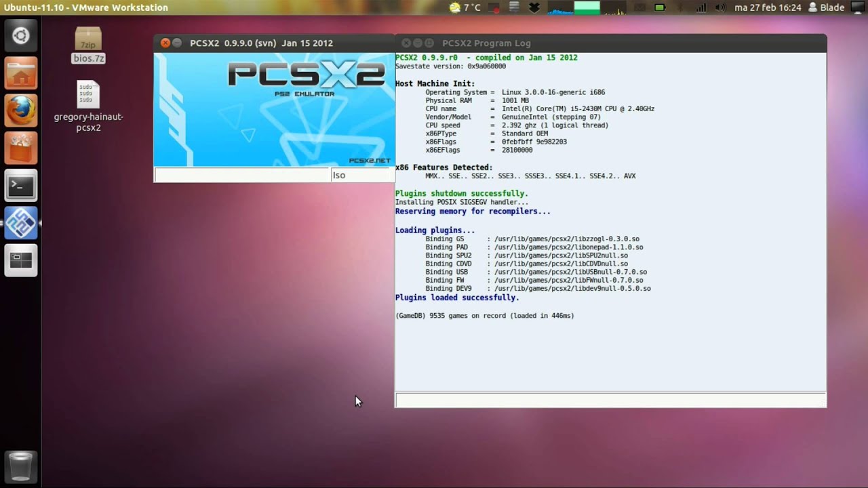This screenshot has width=868, height=488.
Task: Click the 'Plugins loaded successfully.' line
Action: [457, 298]
